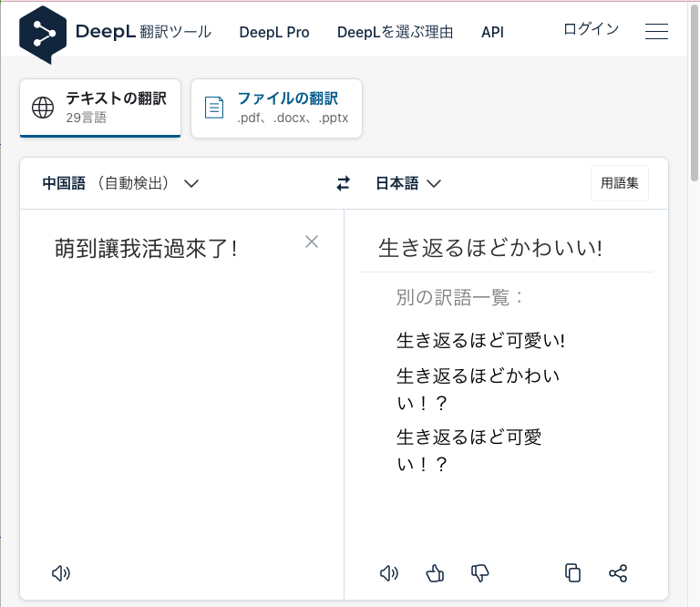Give the translation a thumbs up
The width and height of the screenshot is (700, 607).
click(435, 573)
